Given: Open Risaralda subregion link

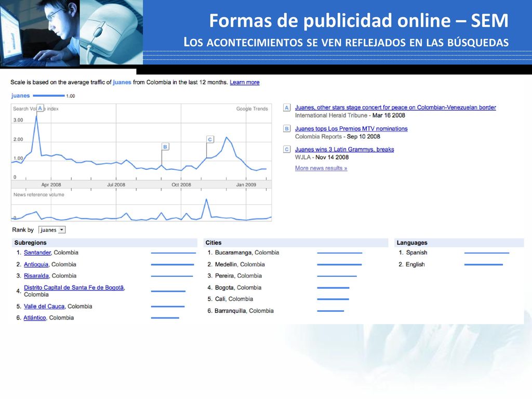Looking at the screenshot, I should pos(36,276).
